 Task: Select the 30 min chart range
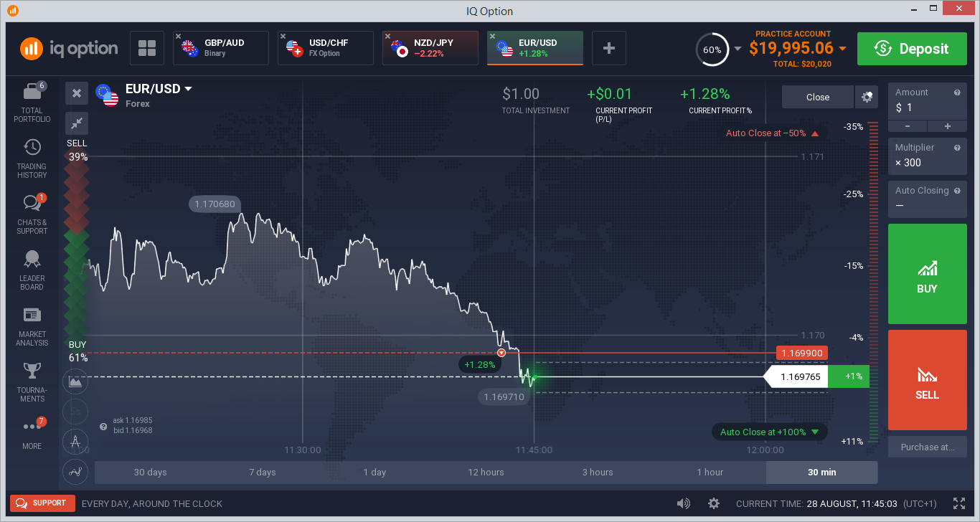(822, 473)
